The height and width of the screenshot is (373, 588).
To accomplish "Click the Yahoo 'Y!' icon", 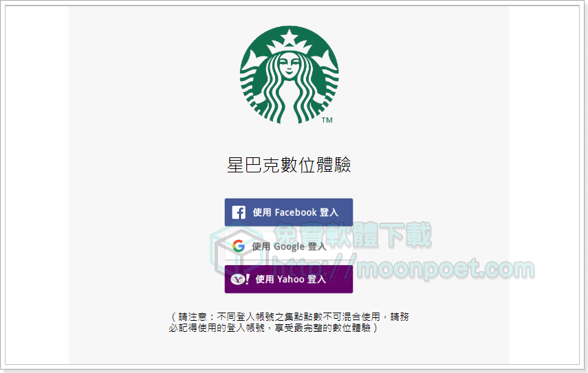I will 240,280.
